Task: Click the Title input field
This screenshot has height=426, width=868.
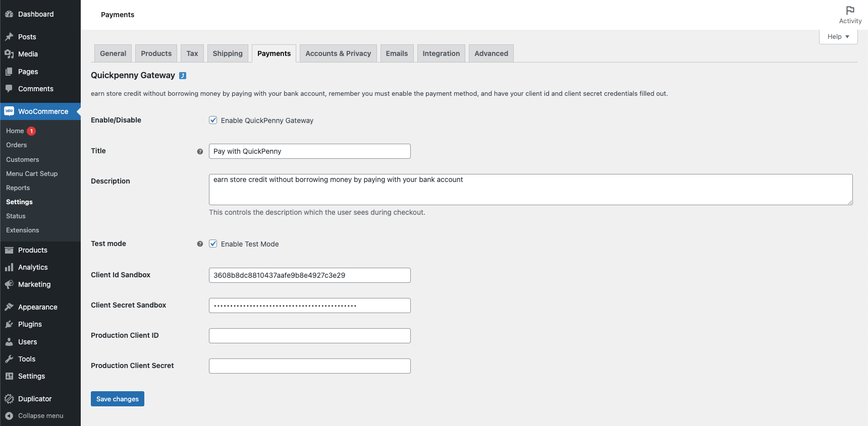Action: click(x=310, y=151)
